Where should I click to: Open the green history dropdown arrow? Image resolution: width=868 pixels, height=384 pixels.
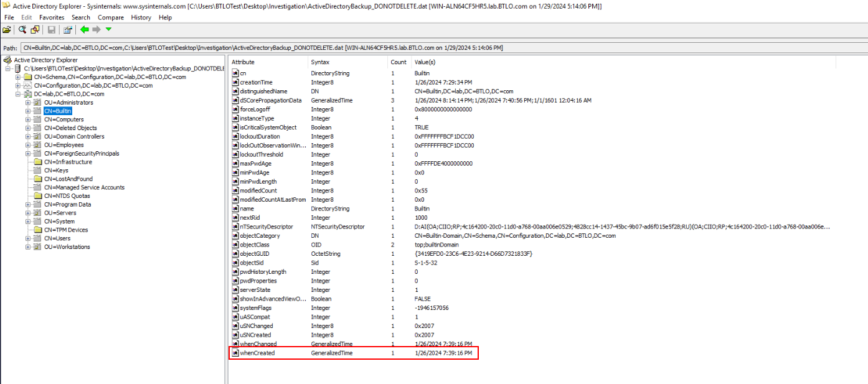click(x=108, y=29)
